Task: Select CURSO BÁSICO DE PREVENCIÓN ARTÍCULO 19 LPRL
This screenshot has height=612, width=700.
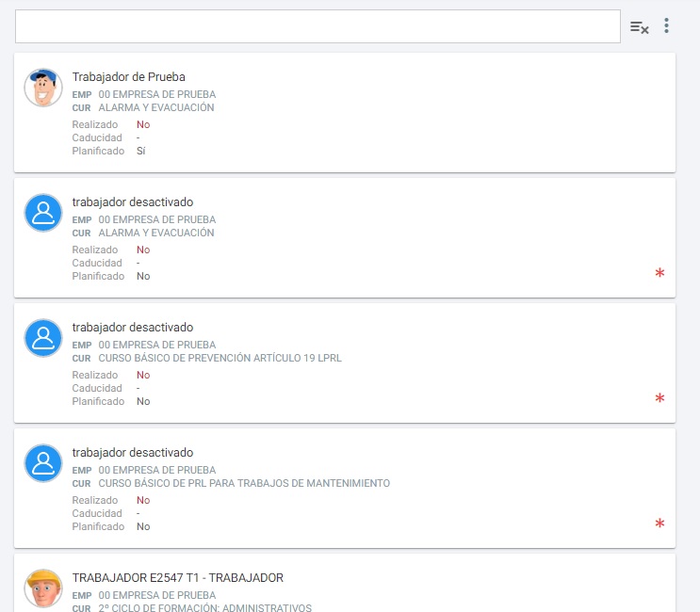Action: 220,358
